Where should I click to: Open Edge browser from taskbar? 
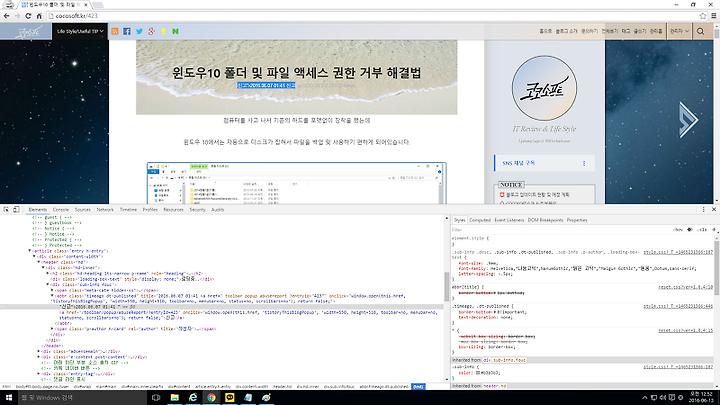point(193,398)
